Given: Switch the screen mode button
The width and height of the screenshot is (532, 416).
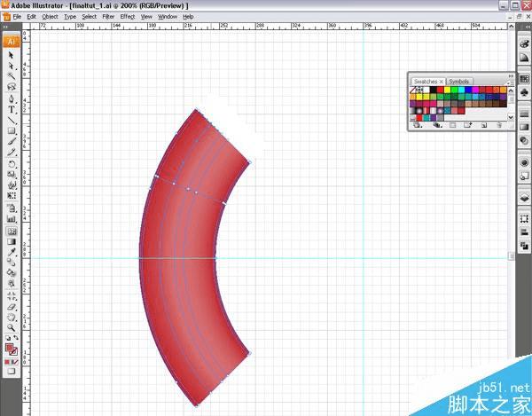Looking at the screenshot, I should 12,372.
